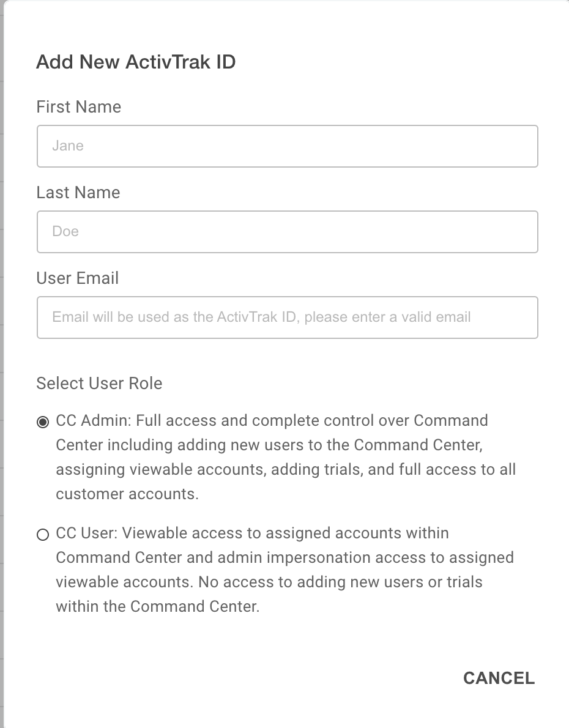Focus the User Email input field
This screenshot has height=728, width=569.
click(x=288, y=318)
